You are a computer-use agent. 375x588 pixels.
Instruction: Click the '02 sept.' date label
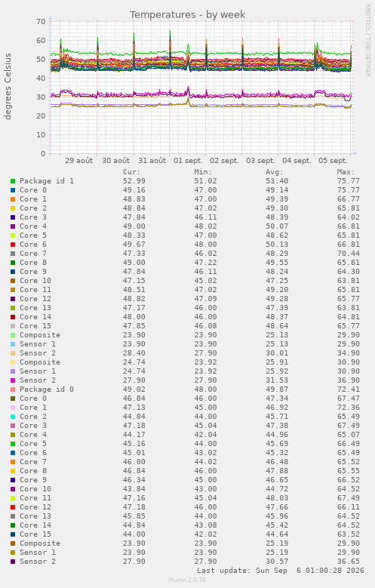(x=224, y=161)
